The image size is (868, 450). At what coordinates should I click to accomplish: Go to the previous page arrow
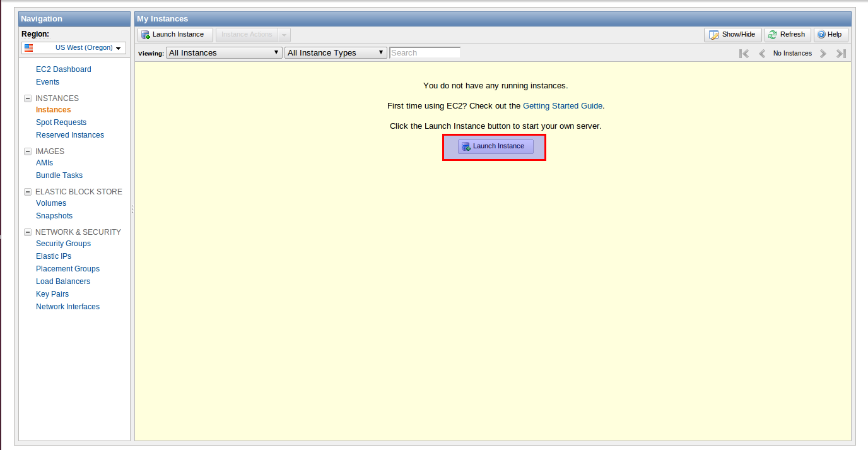[762, 54]
